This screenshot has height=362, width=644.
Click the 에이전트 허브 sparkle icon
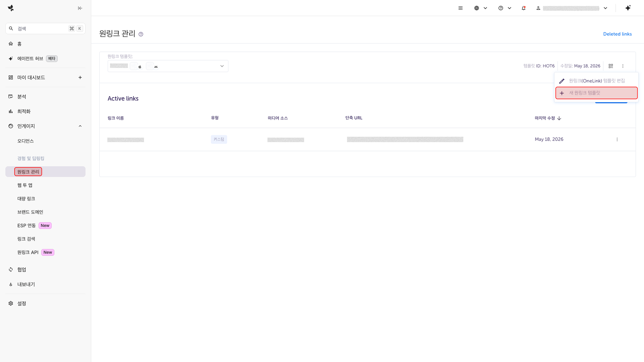[x=11, y=59]
